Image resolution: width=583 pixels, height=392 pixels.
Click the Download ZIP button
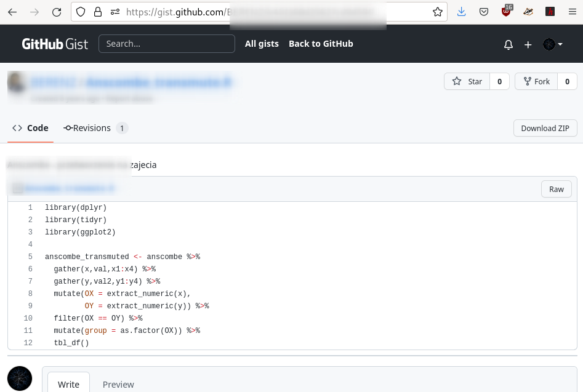point(545,128)
